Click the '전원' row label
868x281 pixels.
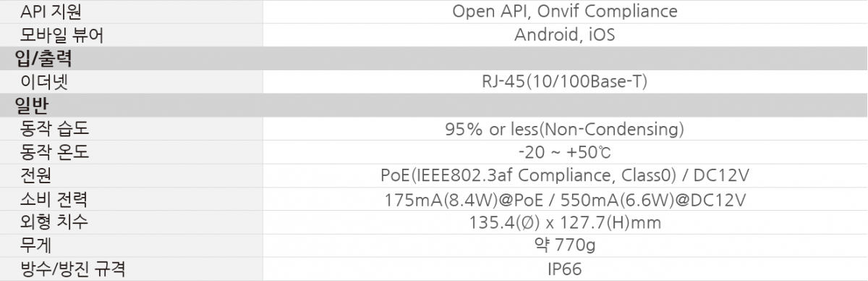pos(35,175)
